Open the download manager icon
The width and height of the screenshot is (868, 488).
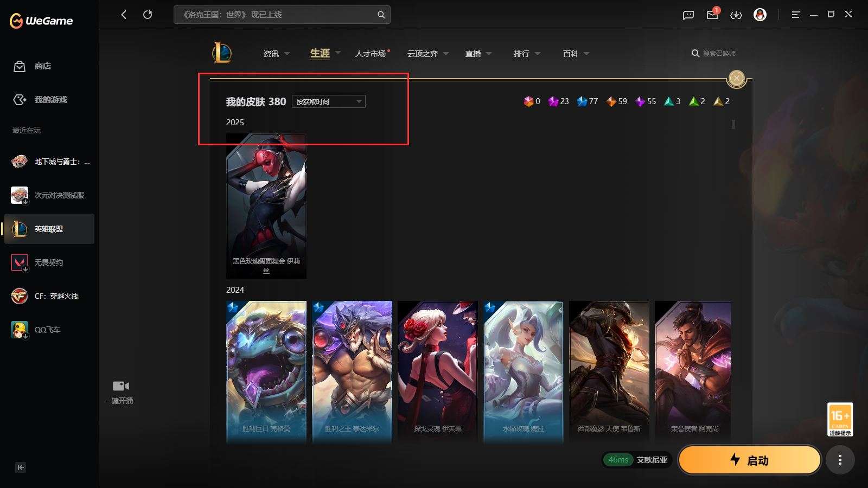pos(736,15)
